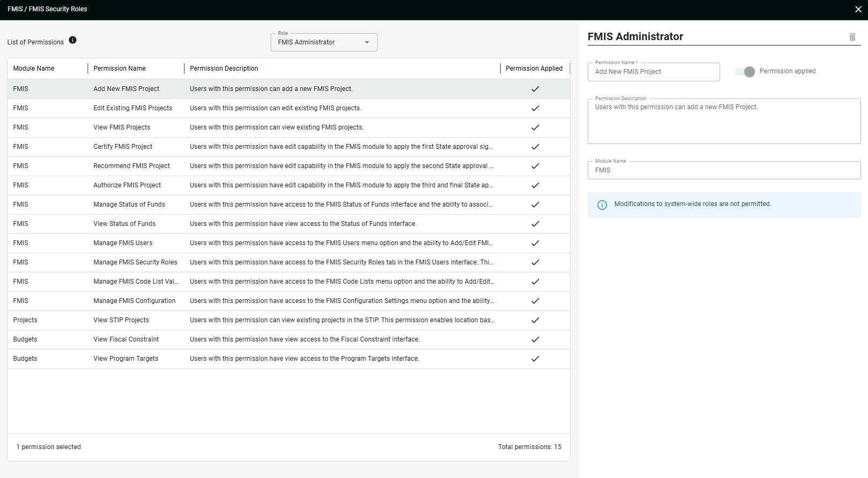Viewport: 868px width, 478px height.
Task: Click the Permission Description text area
Action: pos(724,121)
